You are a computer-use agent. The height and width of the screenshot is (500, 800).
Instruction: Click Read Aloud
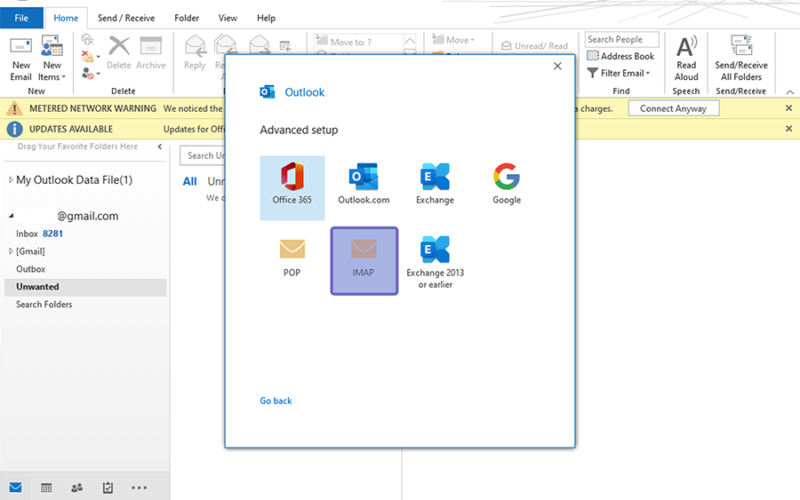(x=686, y=59)
